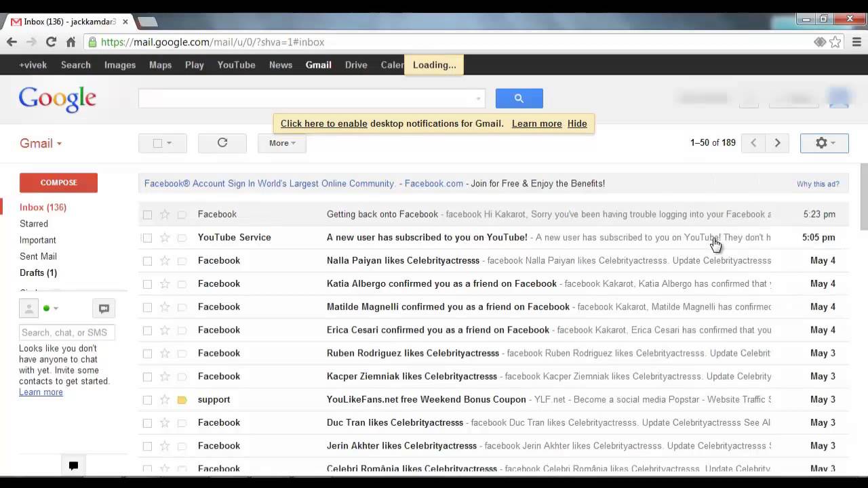Open the Facebook.com ad link
Screen dimensions: 868x488
click(x=434, y=184)
